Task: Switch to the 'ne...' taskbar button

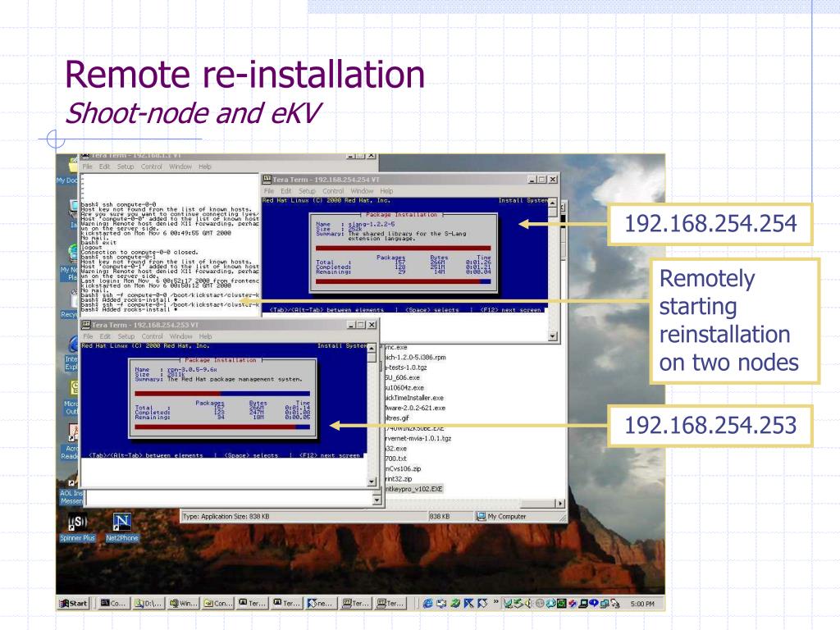Action: click(x=320, y=603)
